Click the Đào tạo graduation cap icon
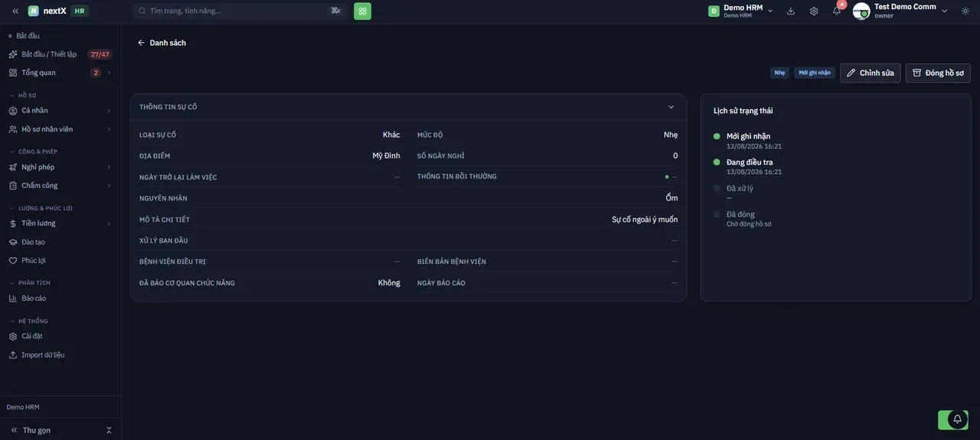The image size is (980, 440). coord(13,242)
